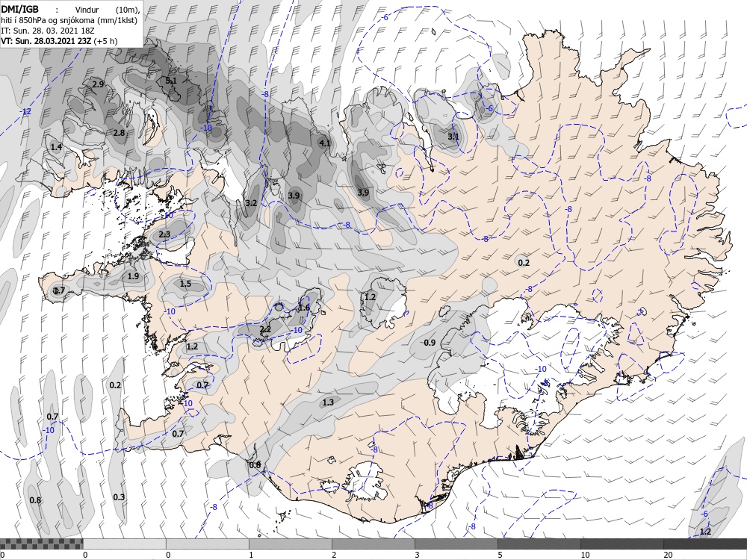Click the 1.6 snowfall value
747x560 pixels.
pos(304,308)
